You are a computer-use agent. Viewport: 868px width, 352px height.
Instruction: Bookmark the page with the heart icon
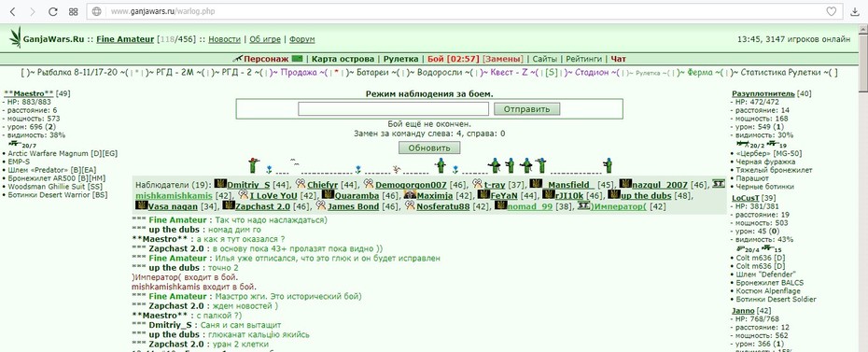pyautogui.click(x=831, y=11)
